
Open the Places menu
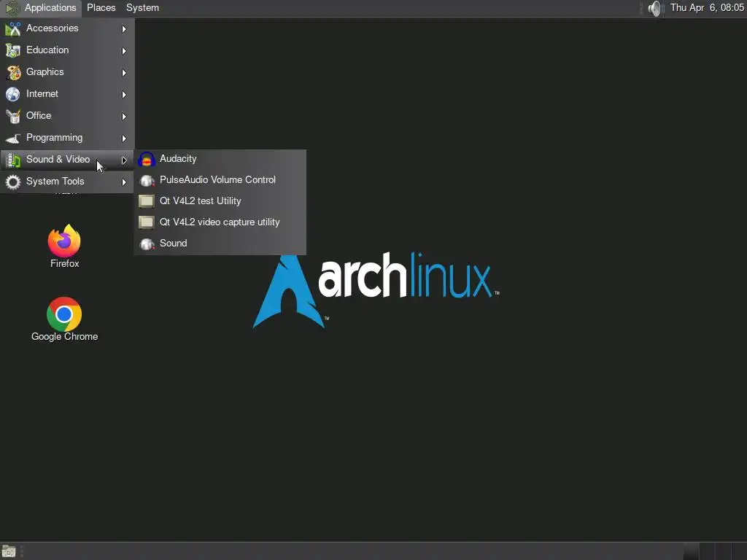click(101, 7)
